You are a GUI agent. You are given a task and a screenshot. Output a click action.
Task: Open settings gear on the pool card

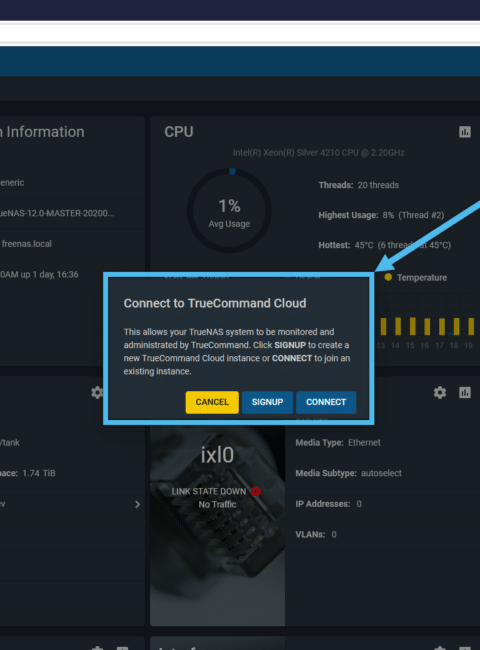point(97,392)
